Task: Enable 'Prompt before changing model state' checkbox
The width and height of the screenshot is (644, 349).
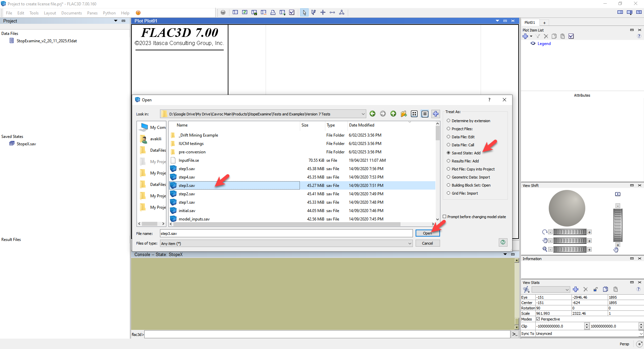Action: tap(444, 217)
